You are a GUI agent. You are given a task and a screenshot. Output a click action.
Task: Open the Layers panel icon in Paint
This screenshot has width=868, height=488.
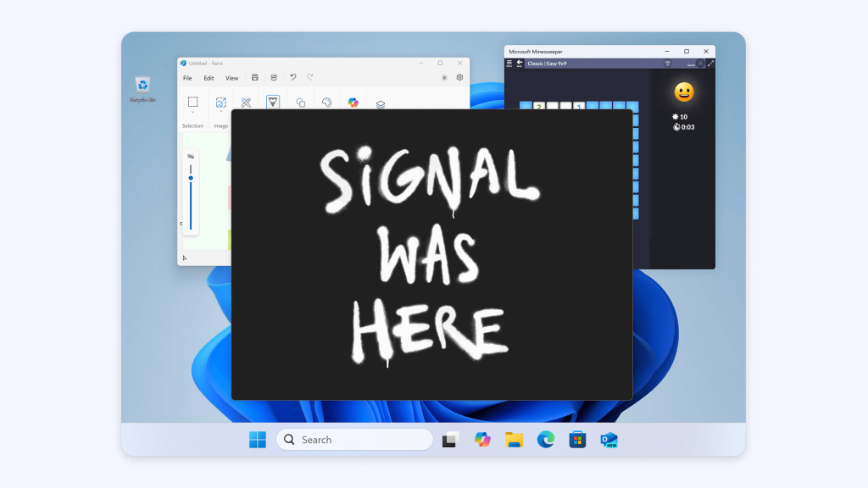tap(381, 104)
